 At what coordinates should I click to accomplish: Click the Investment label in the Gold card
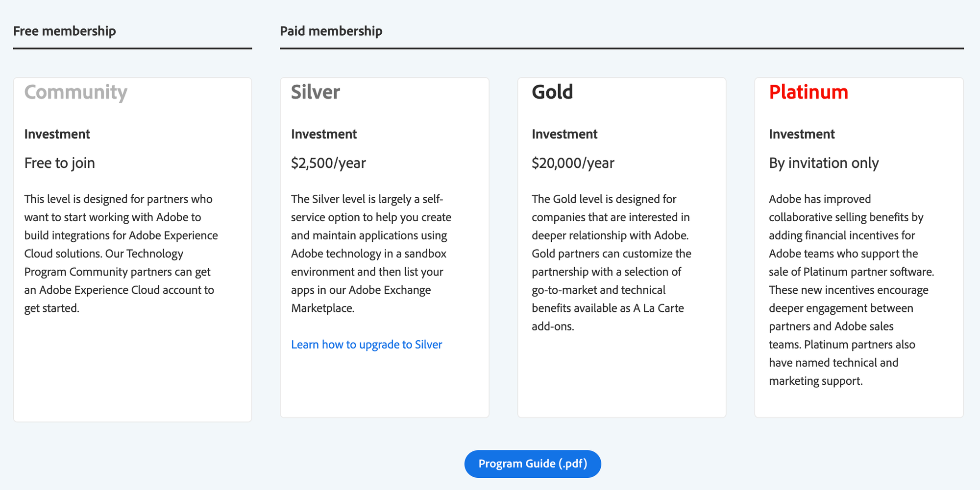point(564,134)
